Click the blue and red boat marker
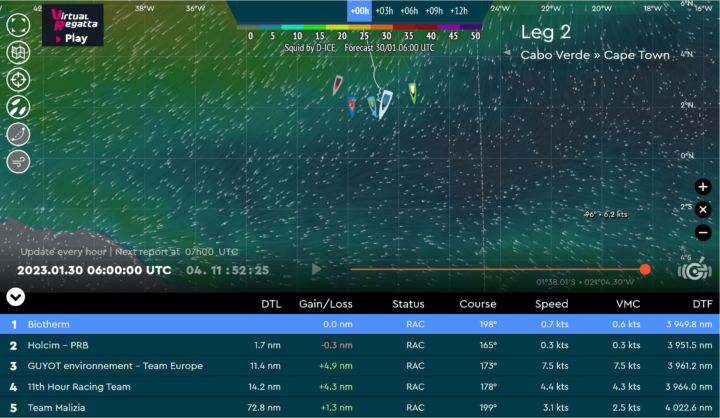This screenshot has width=720, height=418. pos(352,107)
